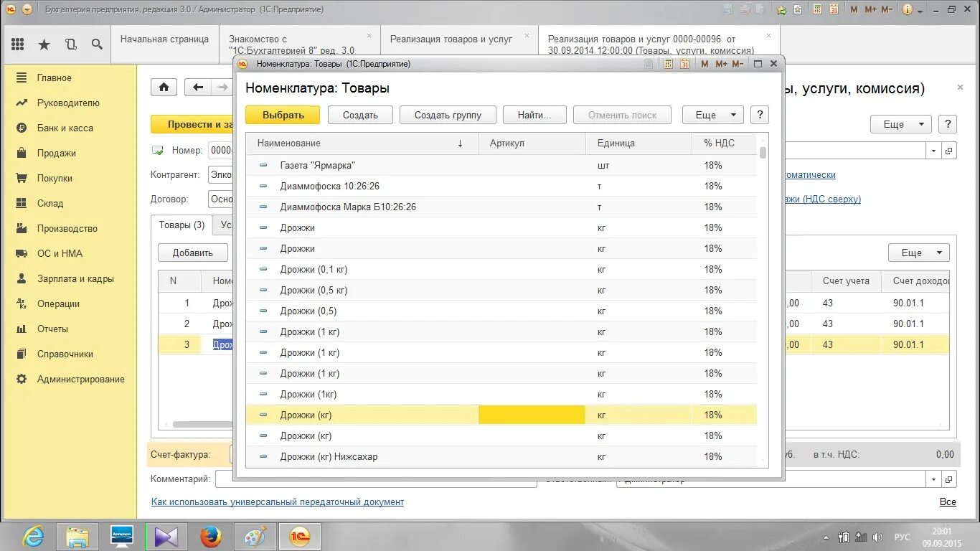This screenshot has width=980, height=551.
Task: Open calendar in Номенклатура dialog title bar
Action: pos(684,64)
